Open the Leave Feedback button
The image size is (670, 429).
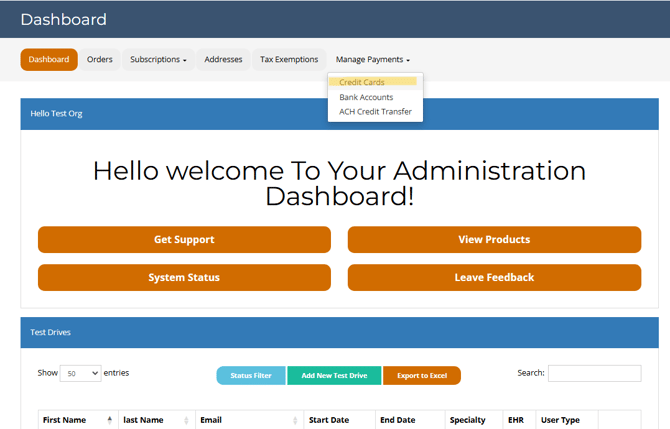tap(494, 278)
